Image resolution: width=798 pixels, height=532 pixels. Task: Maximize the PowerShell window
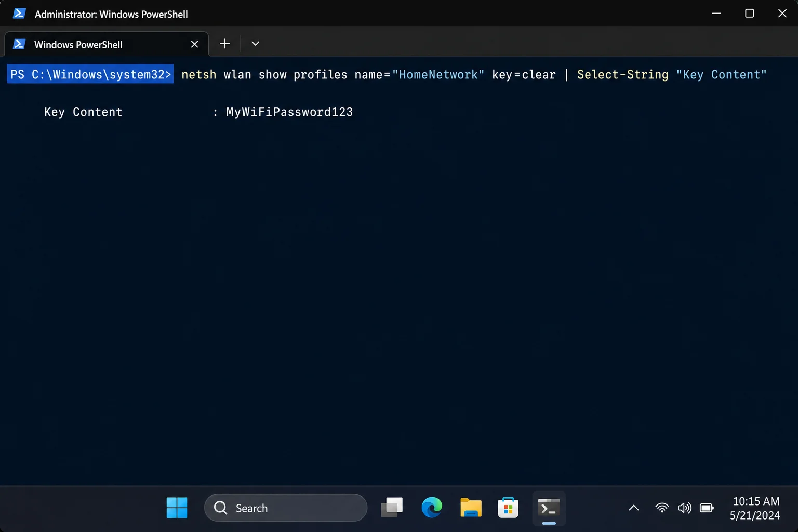pos(749,14)
